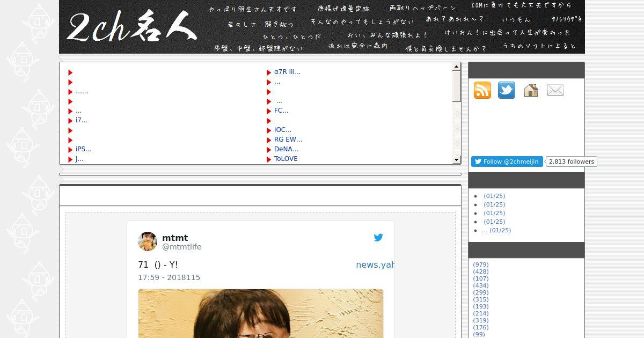This screenshot has width=644, height=338.
Task: Click the Twitter bird in the embedded tweet
Action: (x=378, y=237)
